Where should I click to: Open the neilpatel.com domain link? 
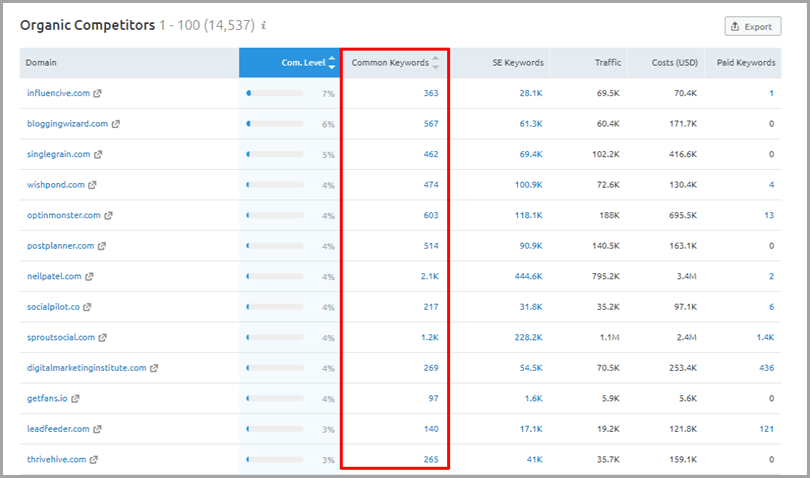[54, 276]
